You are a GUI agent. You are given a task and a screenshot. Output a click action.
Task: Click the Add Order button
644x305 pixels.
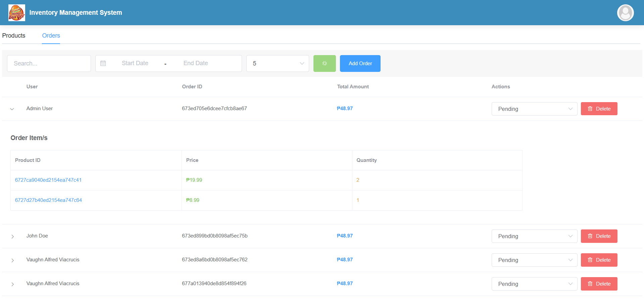click(x=360, y=63)
